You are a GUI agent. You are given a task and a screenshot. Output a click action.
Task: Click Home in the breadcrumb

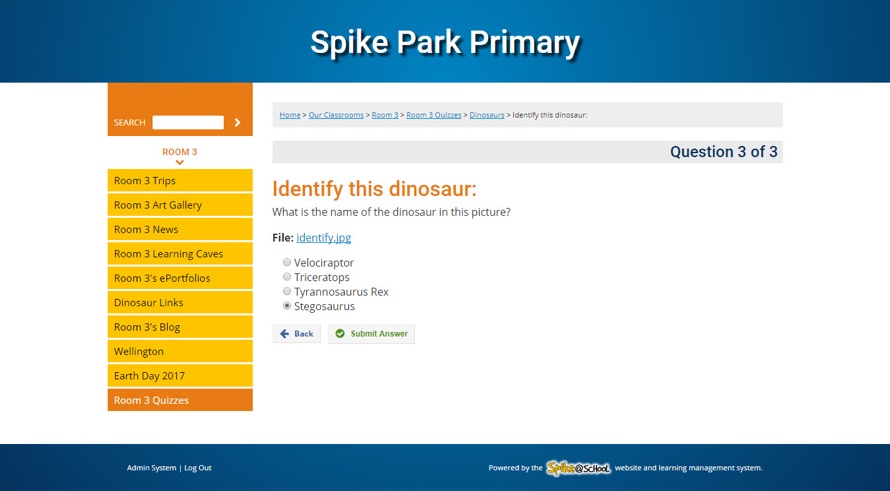290,115
